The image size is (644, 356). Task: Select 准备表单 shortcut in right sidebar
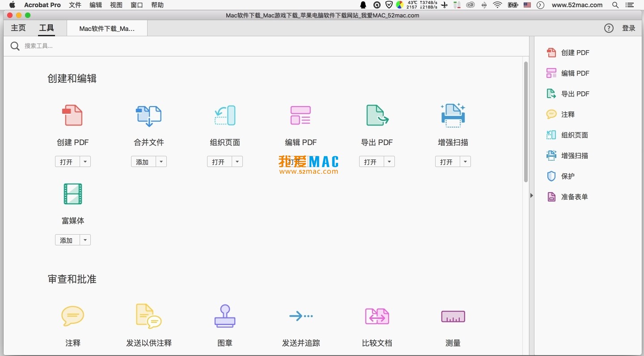[567, 197]
